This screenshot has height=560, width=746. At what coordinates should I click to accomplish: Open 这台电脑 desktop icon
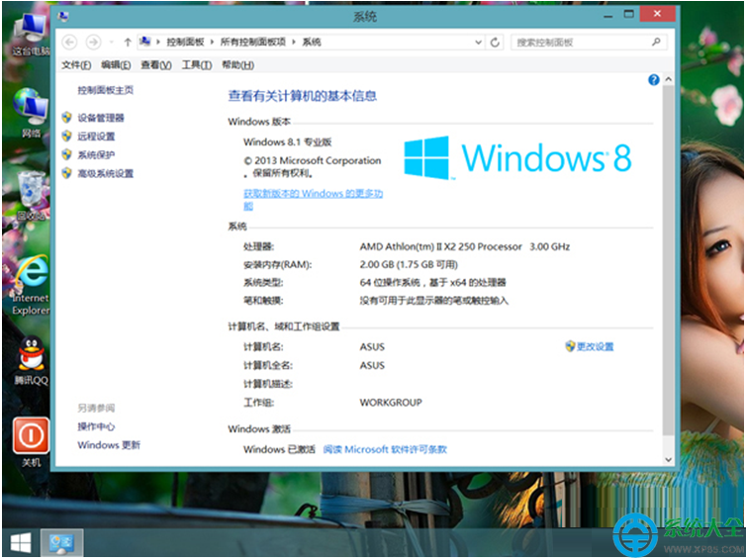point(30,35)
